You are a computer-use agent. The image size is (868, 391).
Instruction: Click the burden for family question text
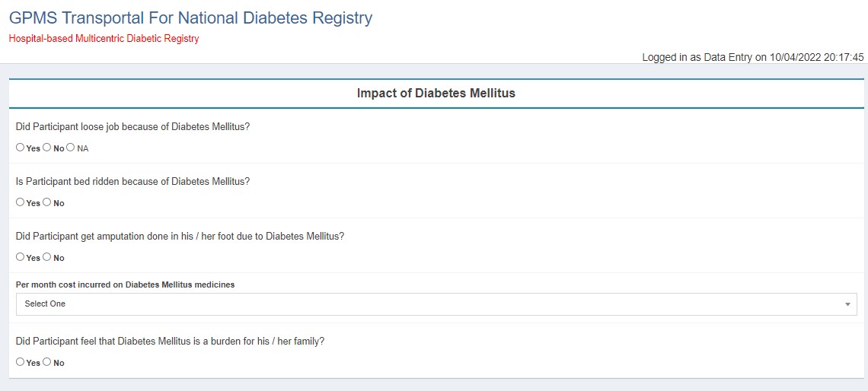tap(170, 342)
